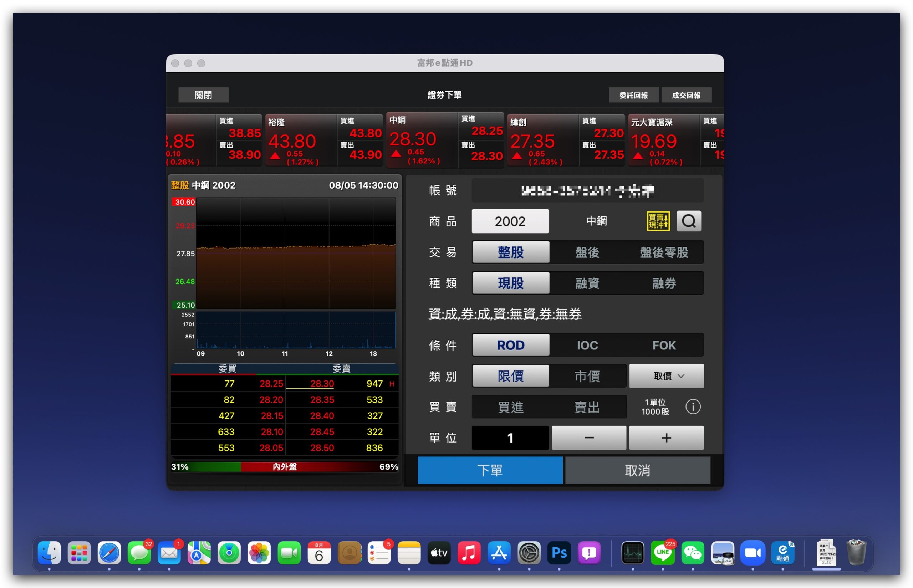
Task: Pick bid price 28.25 in order book
Action: point(271,384)
